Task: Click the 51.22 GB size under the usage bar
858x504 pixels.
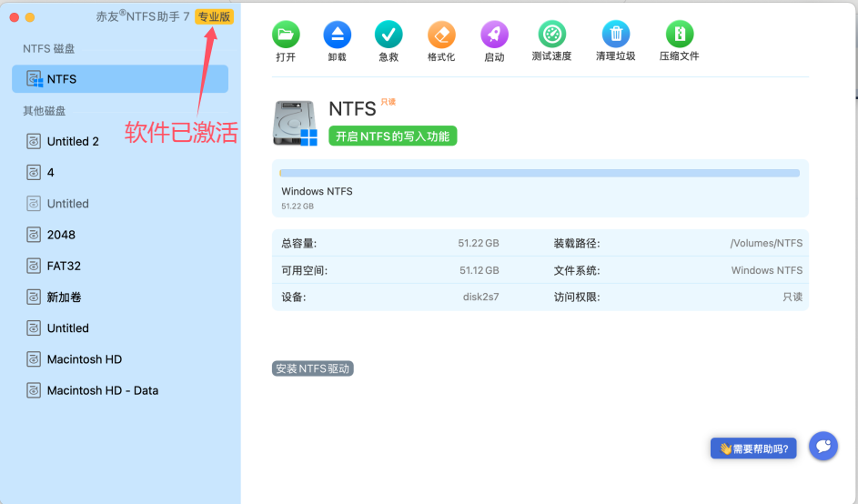Action: pyautogui.click(x=298, y=207)
